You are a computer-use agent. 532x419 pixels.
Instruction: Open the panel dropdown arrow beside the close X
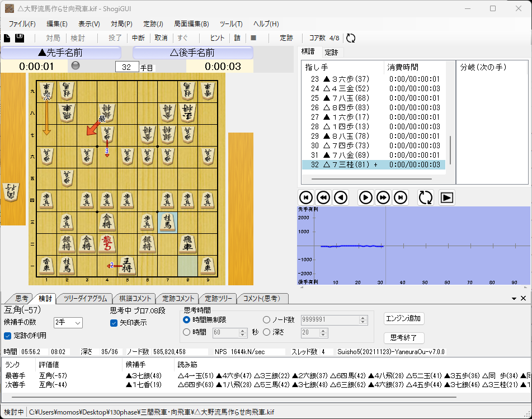pos(514,299)
